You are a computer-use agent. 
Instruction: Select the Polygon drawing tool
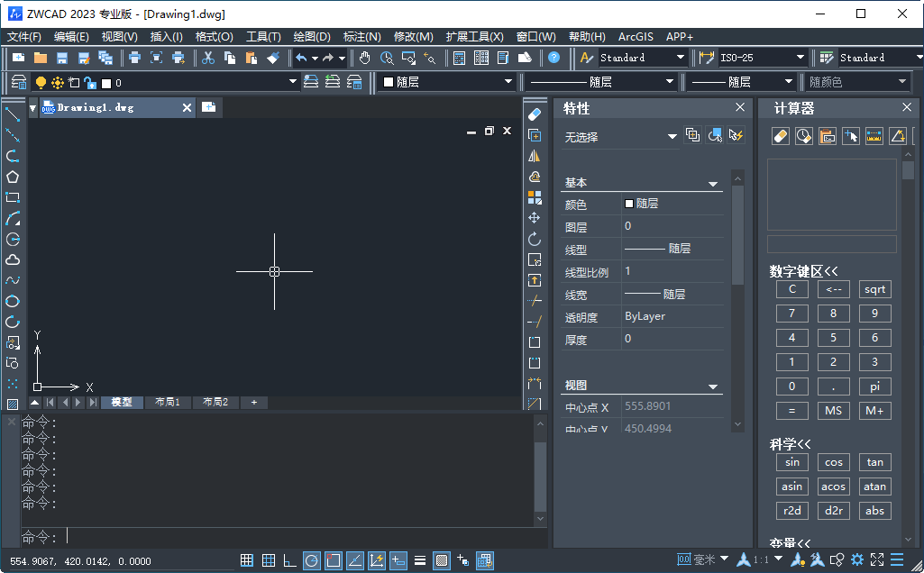(x=13, y=177)
